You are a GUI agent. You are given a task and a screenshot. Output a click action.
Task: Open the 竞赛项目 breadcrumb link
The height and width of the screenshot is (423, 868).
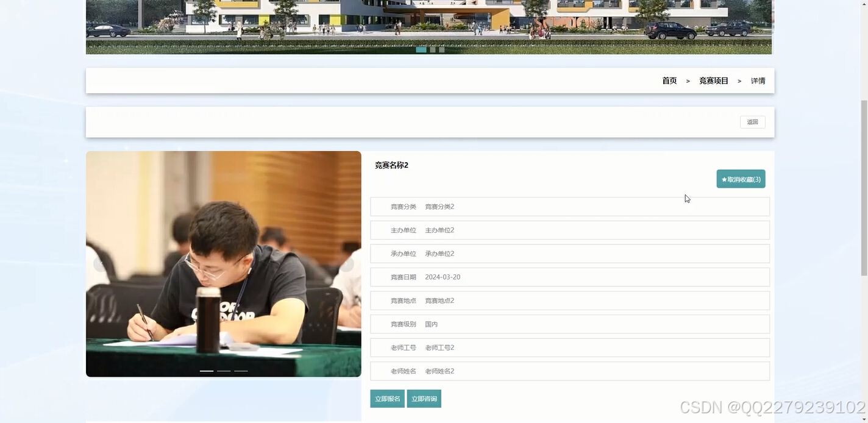[x=713, y=80]
